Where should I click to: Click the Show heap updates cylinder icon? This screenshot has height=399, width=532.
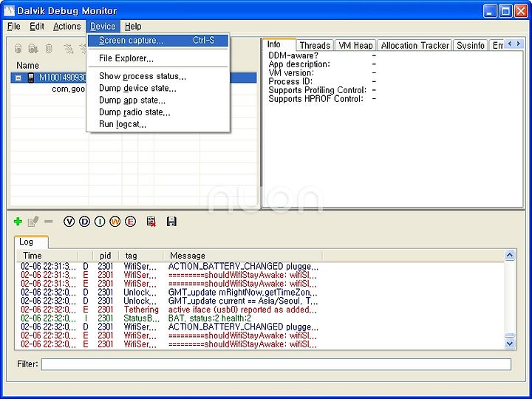tap(18, 49)
